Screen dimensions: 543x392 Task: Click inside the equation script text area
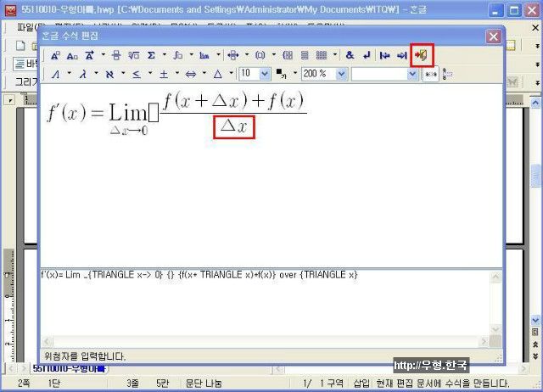pyautogui.click(x=265, y=302)
